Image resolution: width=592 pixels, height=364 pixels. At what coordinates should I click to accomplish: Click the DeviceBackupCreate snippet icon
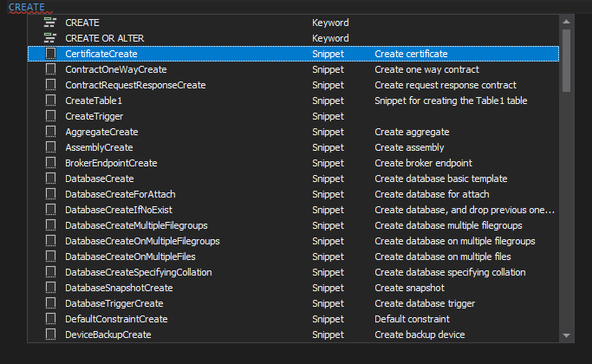tap(50, 335)
